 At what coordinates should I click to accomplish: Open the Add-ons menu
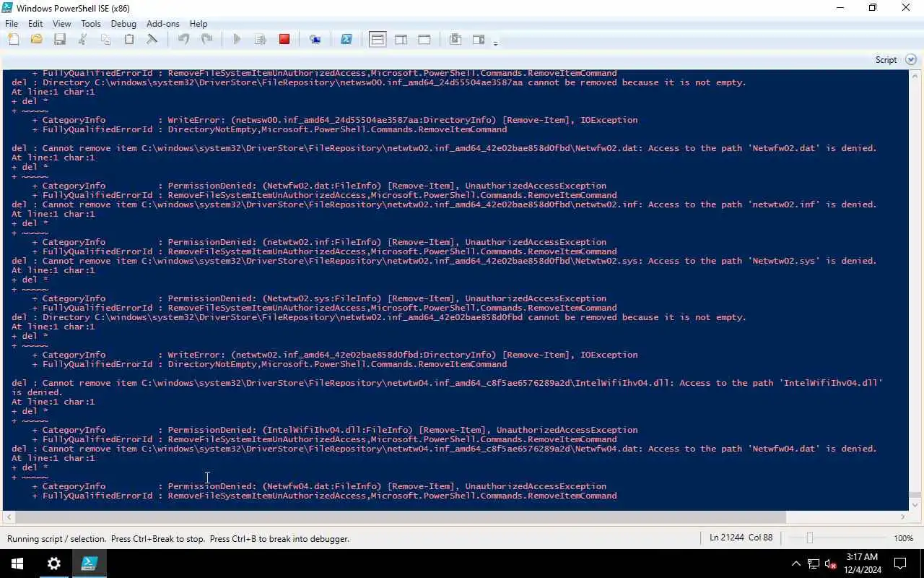[163, 24]
